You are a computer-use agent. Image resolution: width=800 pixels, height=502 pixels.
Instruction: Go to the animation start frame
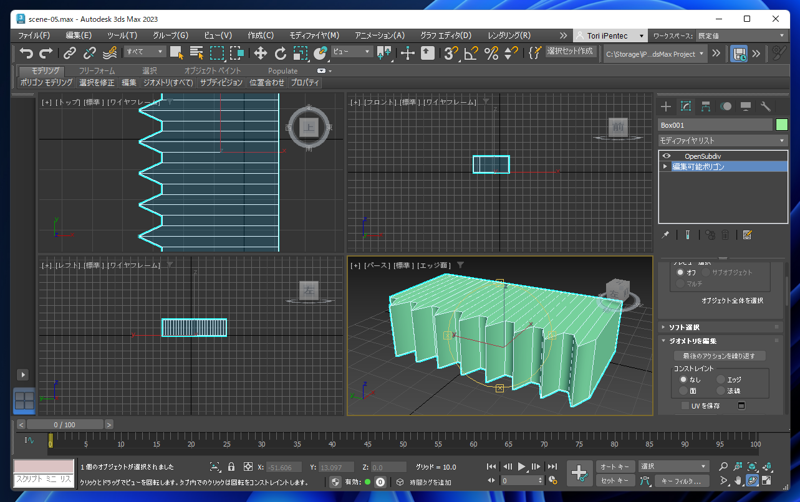point(491,466)
